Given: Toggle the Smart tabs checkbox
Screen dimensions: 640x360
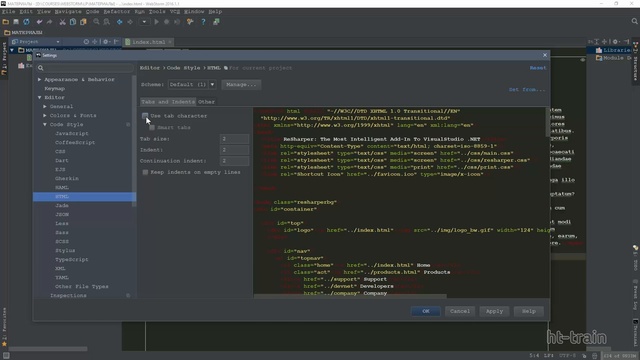Looking at the screenshot, I should pos(152,127).
